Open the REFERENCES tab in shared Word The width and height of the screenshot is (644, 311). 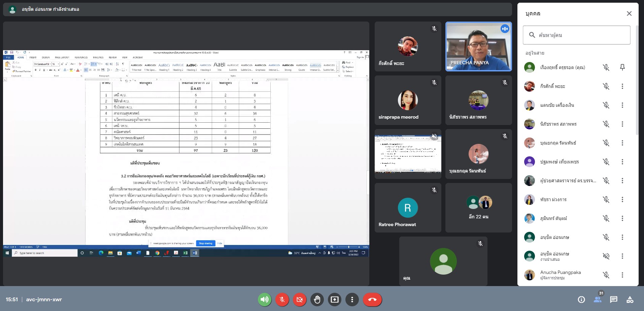(81, 58)
